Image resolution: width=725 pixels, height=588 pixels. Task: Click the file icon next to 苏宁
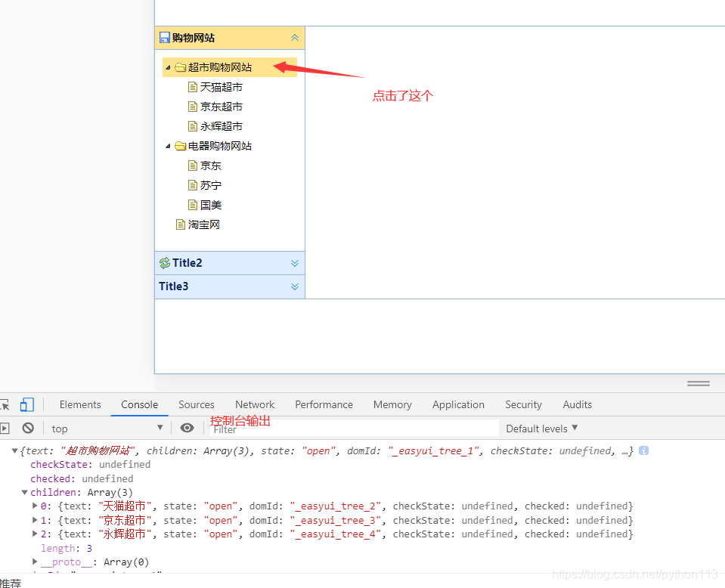click(x=193, y=185)
